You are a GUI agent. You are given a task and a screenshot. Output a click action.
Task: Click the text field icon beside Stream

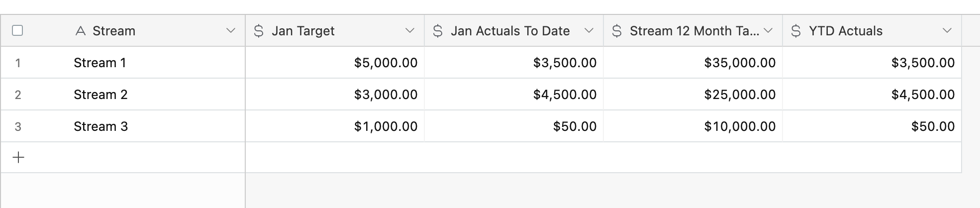(x=81, y=31)
